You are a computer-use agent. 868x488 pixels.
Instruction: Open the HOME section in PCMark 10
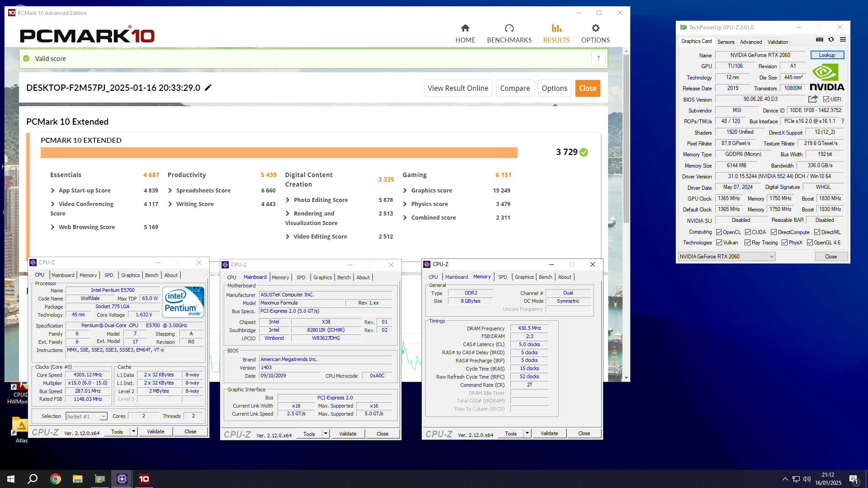pyautogui.click(x=465, y=34)
